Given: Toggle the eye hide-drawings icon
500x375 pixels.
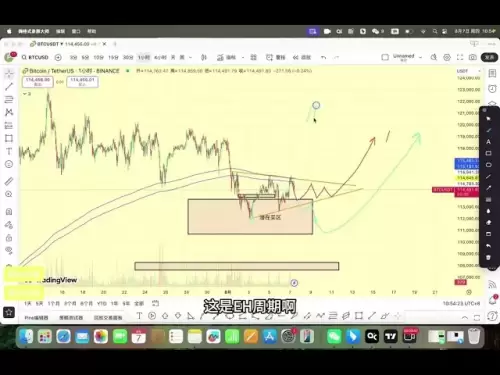Looking at the screenshot, I should pos(9,250).
